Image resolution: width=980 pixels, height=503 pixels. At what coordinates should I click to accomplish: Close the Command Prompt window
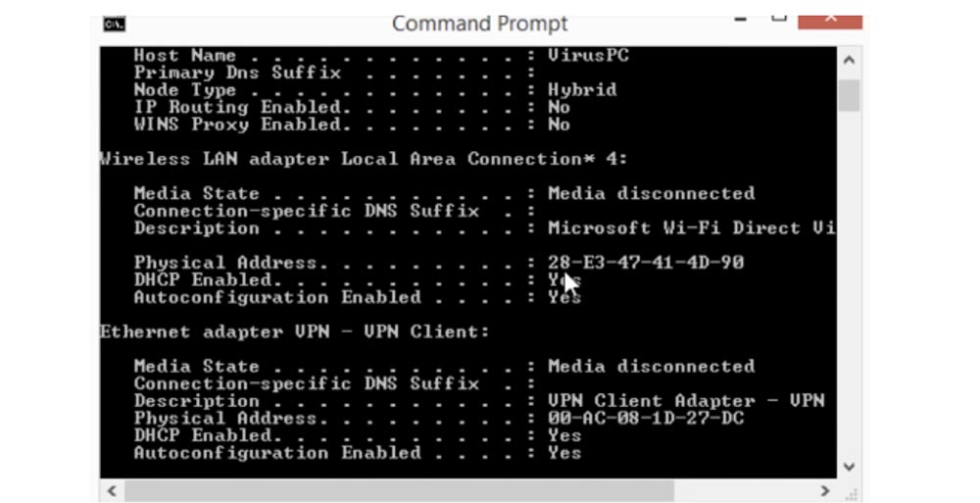point(829,18)
